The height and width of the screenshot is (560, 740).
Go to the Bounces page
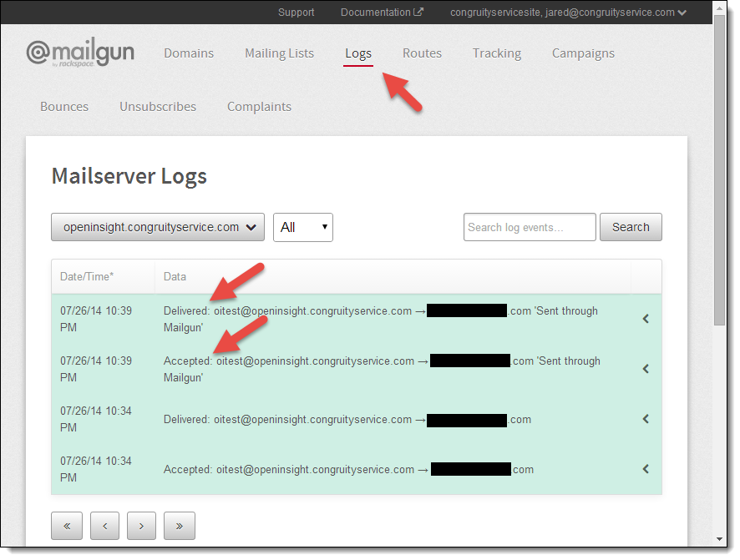click(x=64, y=106)
